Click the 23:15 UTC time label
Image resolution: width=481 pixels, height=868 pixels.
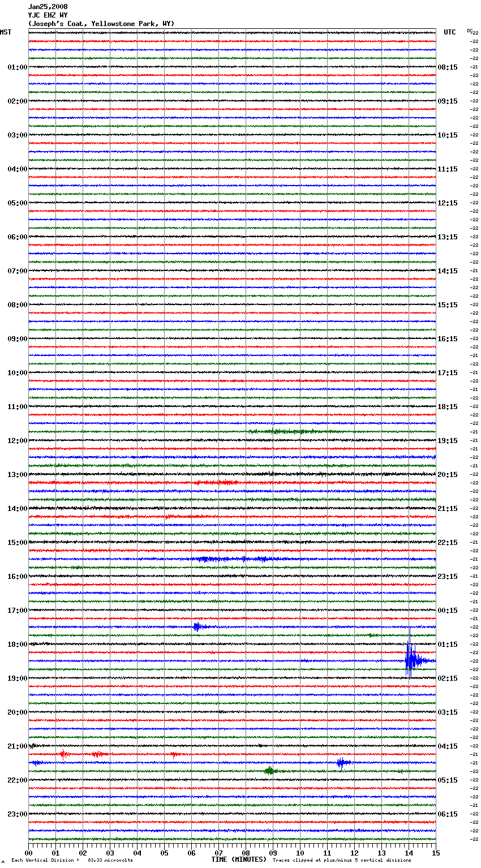point(448,577)
